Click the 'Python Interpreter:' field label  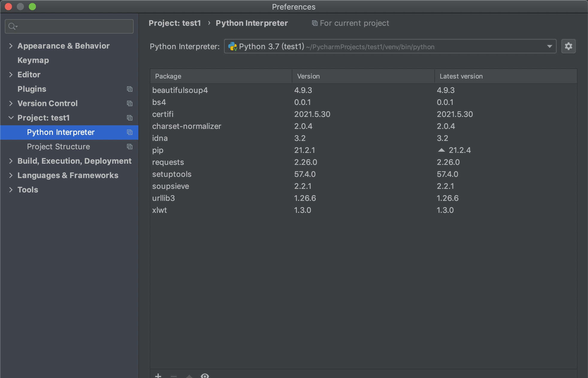pyautogui.click(x=185, y=46)
